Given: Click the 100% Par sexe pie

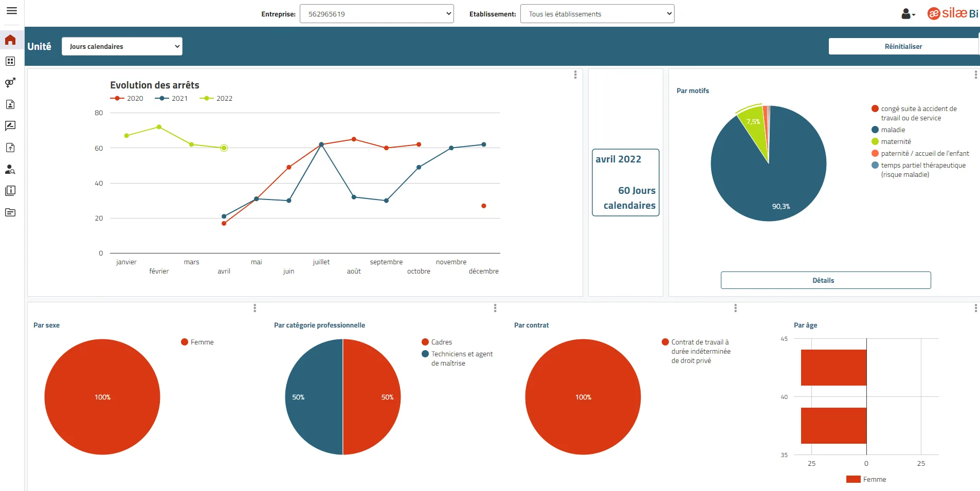Looking at the screenshot, I should click(x=102, y=397).
